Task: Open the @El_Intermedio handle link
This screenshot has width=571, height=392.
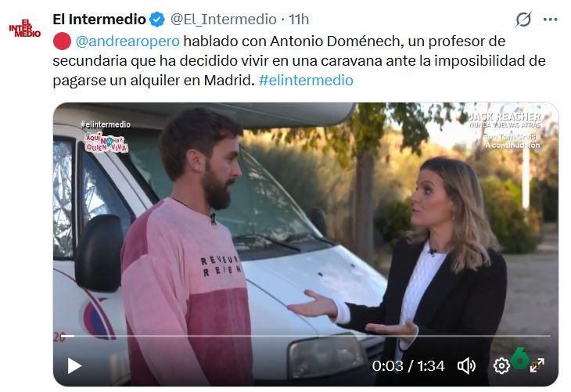Action: [223, 20]
